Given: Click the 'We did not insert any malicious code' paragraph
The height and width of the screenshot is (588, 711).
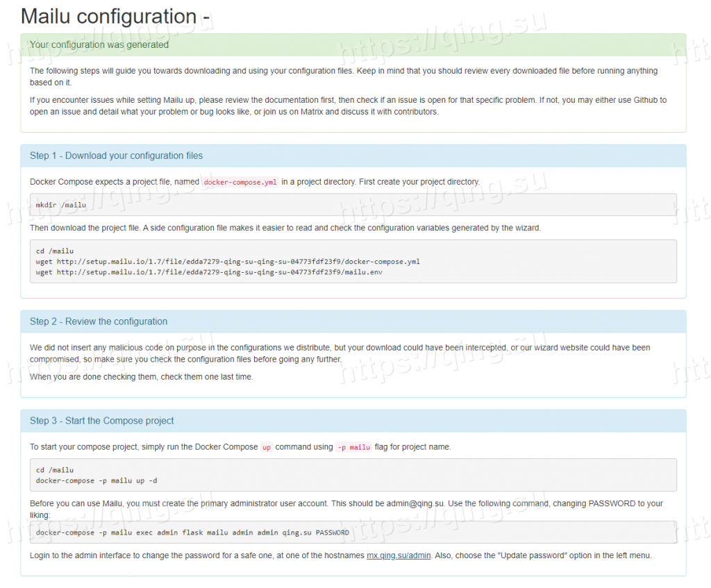Looking at the screenshot, I should pyautogui.click(x=340, y=353).
